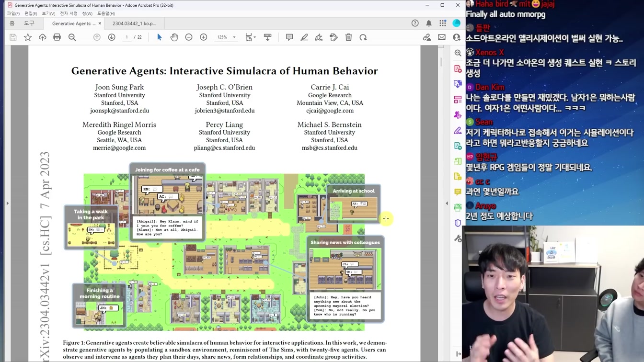Open More Tools wrench icon in right panel
Screen dimensions: 644x362
point(458,238)
